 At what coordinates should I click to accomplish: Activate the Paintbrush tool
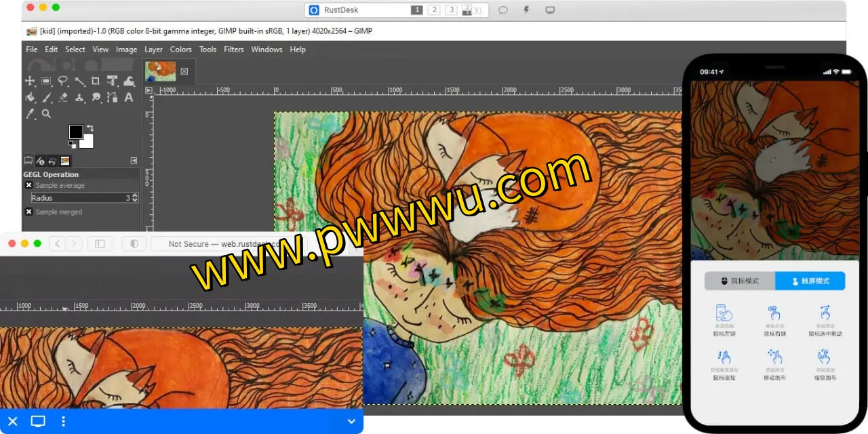click(47, 98)
